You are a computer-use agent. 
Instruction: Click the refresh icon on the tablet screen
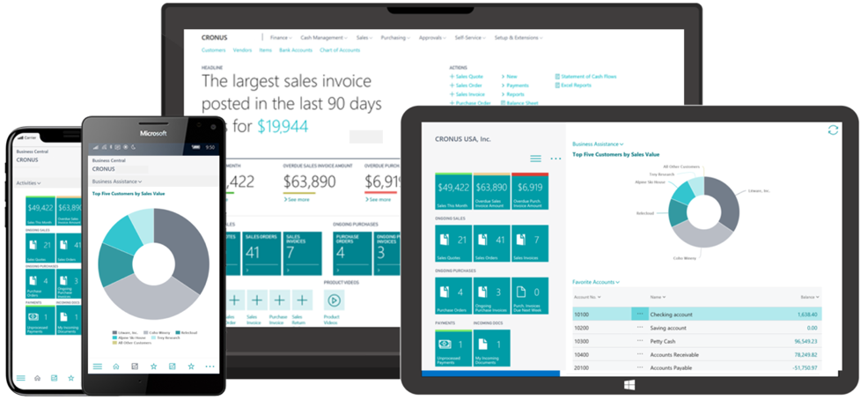tap(833, 130)
